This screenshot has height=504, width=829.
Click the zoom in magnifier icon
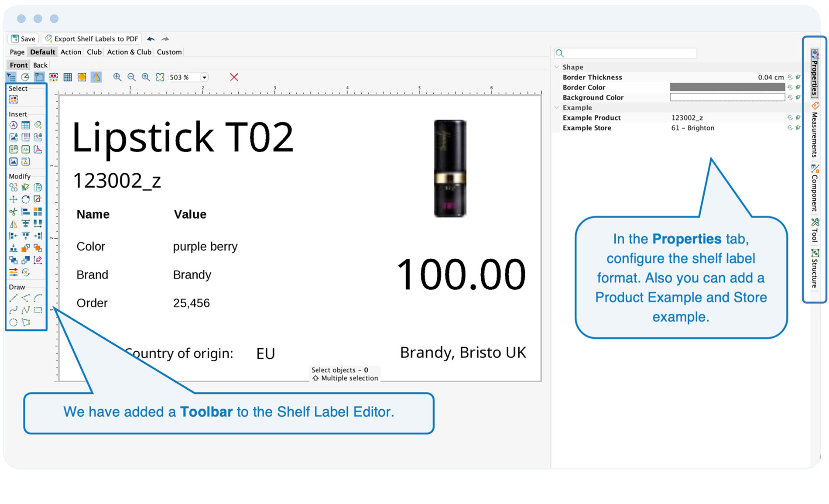click(117, 77)
